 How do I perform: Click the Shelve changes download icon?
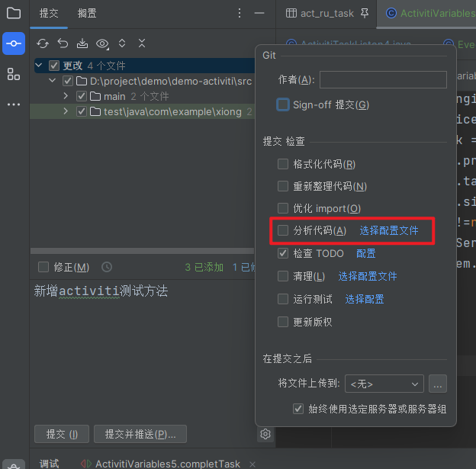[82, 43]
